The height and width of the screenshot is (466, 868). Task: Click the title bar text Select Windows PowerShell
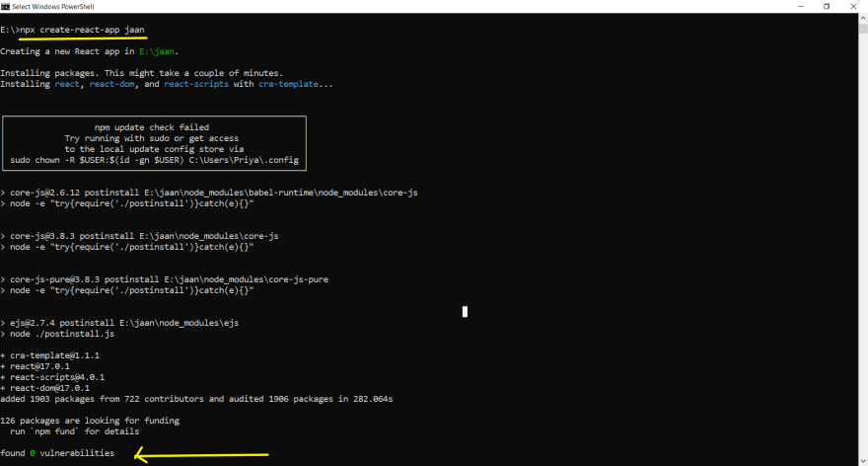(53, 7)
